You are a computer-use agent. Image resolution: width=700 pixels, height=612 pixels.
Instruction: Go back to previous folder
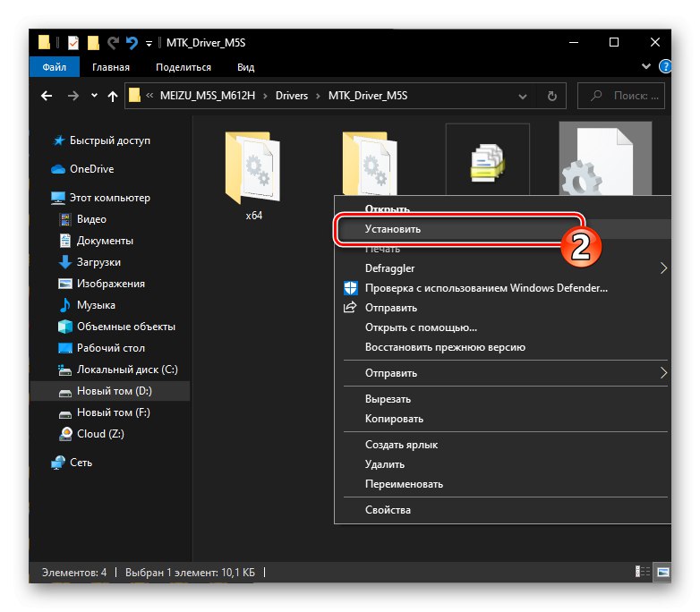47,96
